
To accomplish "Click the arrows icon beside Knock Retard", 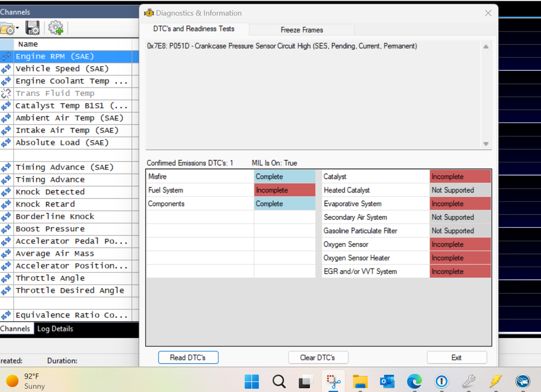I will click(x=6, y=204).
